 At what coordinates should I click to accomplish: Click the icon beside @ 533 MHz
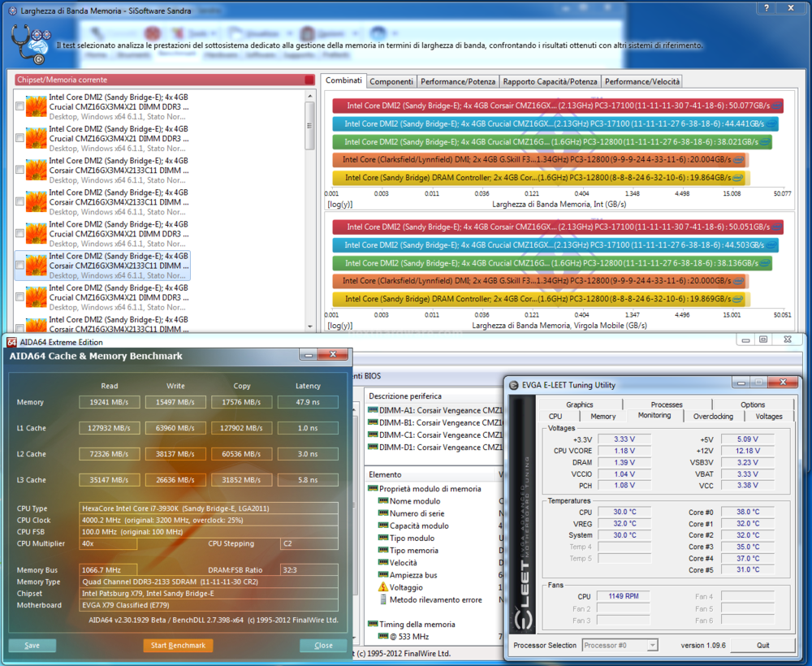tap(383, 637)
